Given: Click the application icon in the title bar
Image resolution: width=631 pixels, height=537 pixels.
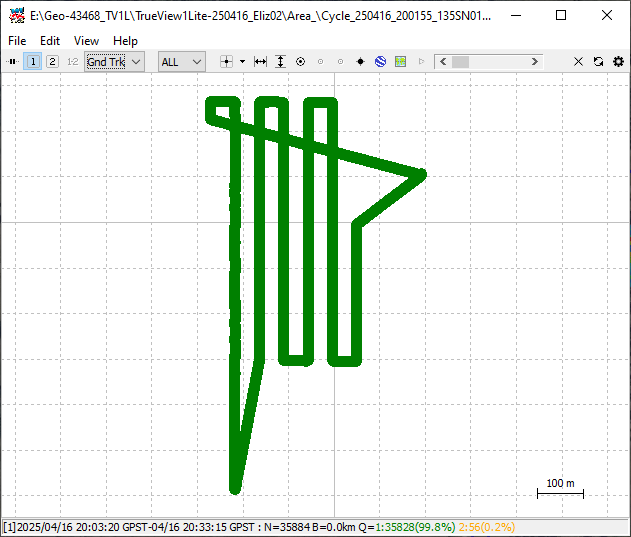Looking at the screenshot, I should (16, 16).
